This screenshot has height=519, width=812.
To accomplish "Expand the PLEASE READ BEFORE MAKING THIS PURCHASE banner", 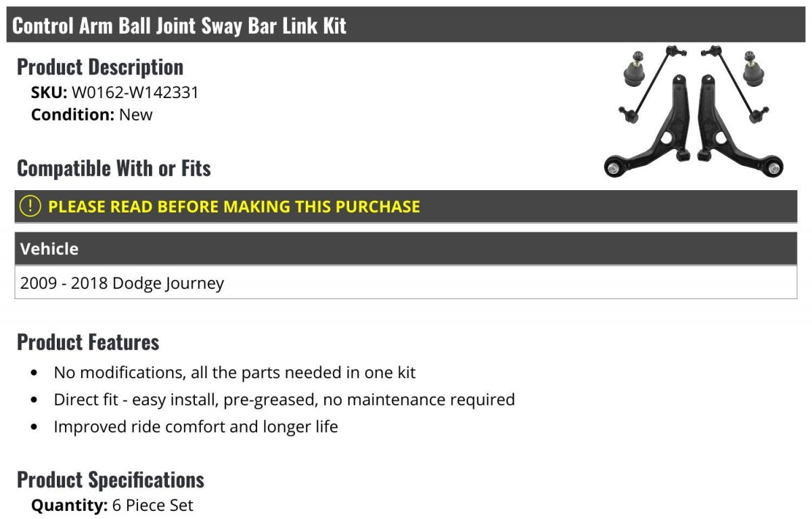I will point(406,206).
